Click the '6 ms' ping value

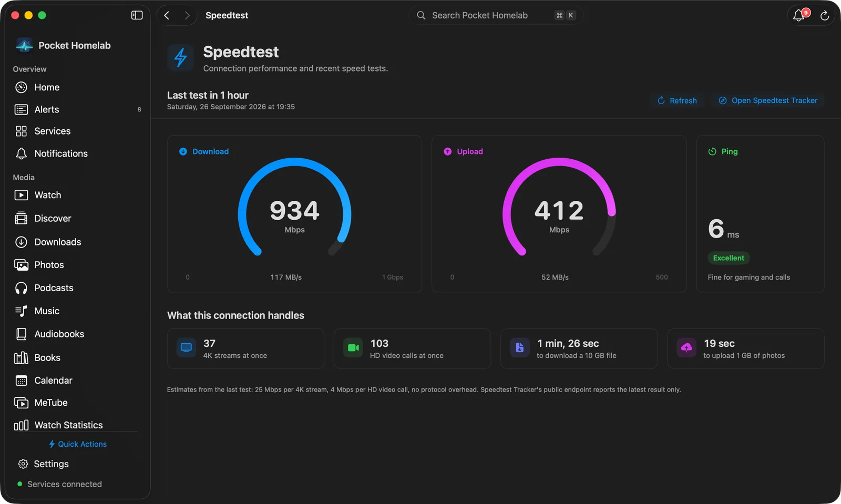[x=723, y=229]
